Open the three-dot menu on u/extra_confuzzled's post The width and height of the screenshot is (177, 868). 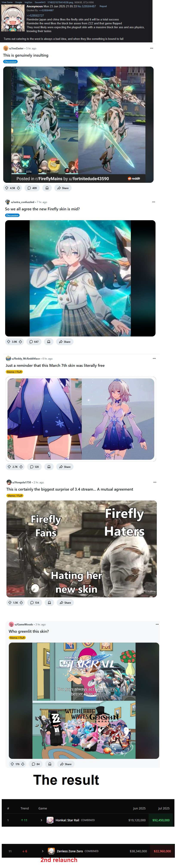(x=153, y=202)
